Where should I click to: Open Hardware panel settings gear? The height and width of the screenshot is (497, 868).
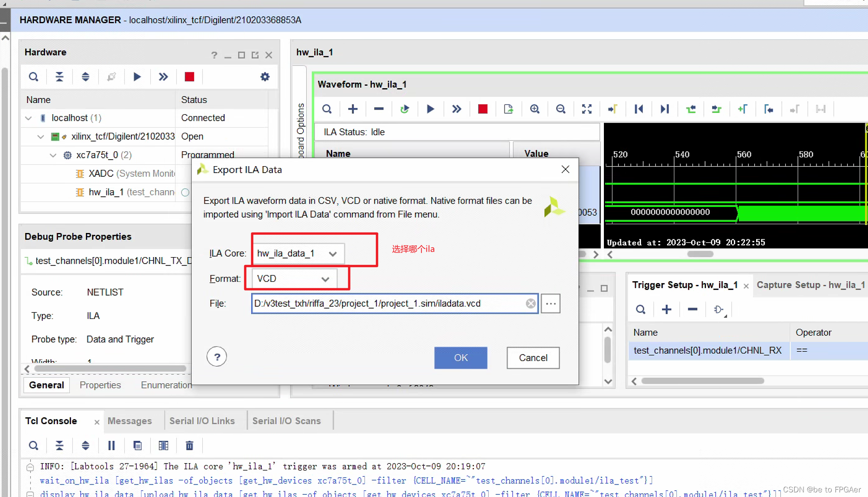265,77
